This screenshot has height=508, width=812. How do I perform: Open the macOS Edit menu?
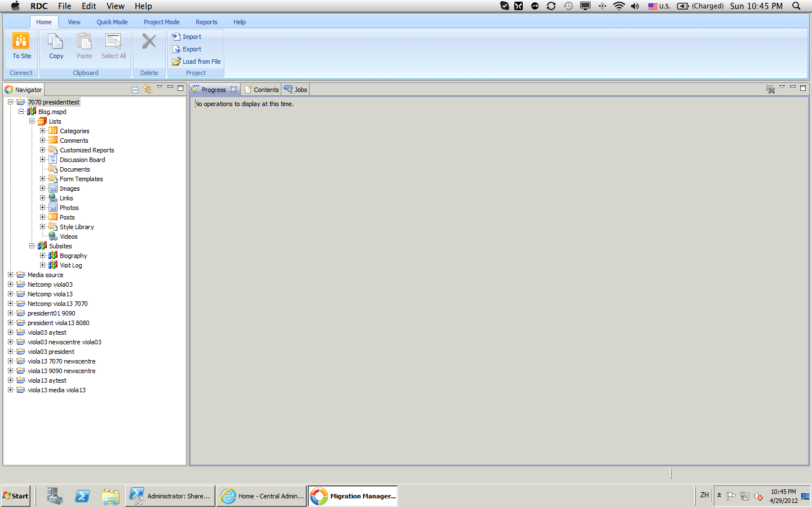(x=89, y=6)
